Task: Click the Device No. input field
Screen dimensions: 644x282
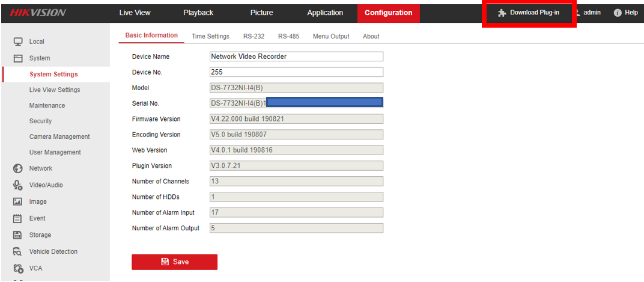Action: click(296, 72)
